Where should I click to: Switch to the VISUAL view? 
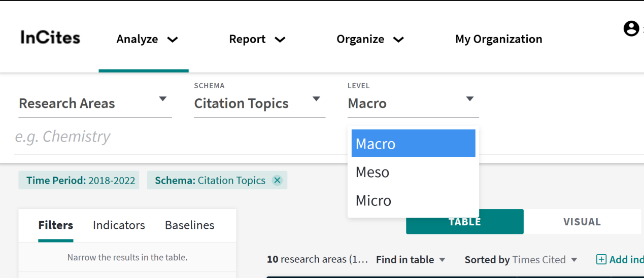pos(582,222)
